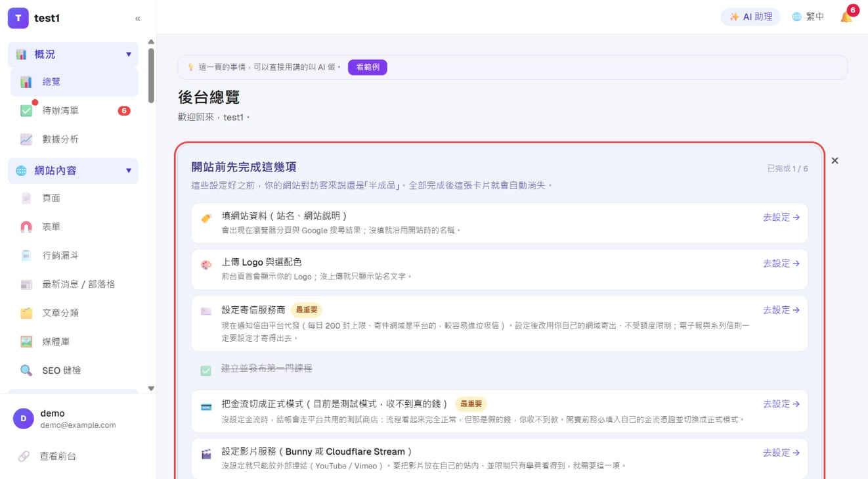Image resolution: width=868 pixels, height=479 pixels.
Task: Click 去設定 for 上傳 Logo 與選配色
Action: [781, 263]
